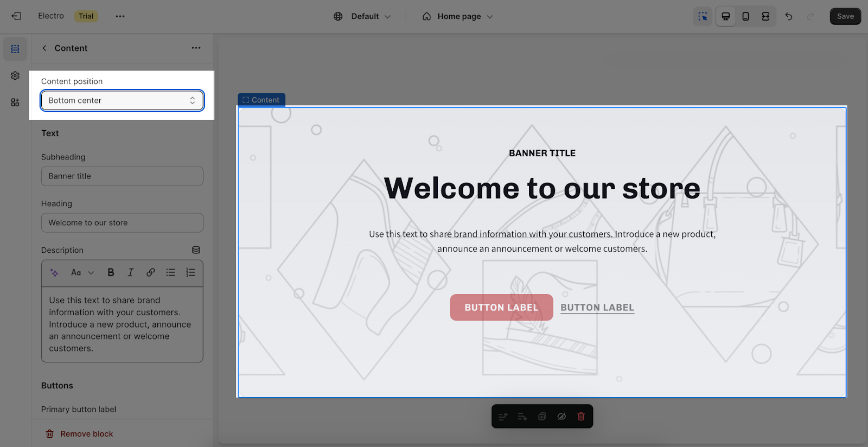Viewport: 868px width, 447px height.
Task: Click inside the Description text area
Action: (x=122, y=324)
